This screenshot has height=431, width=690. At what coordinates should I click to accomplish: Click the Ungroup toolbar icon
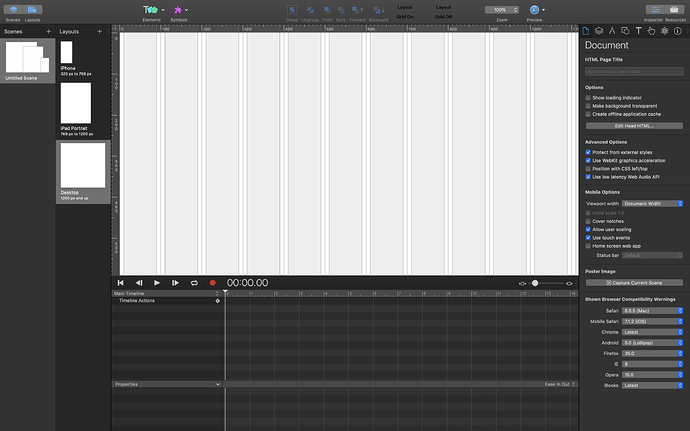310,10
